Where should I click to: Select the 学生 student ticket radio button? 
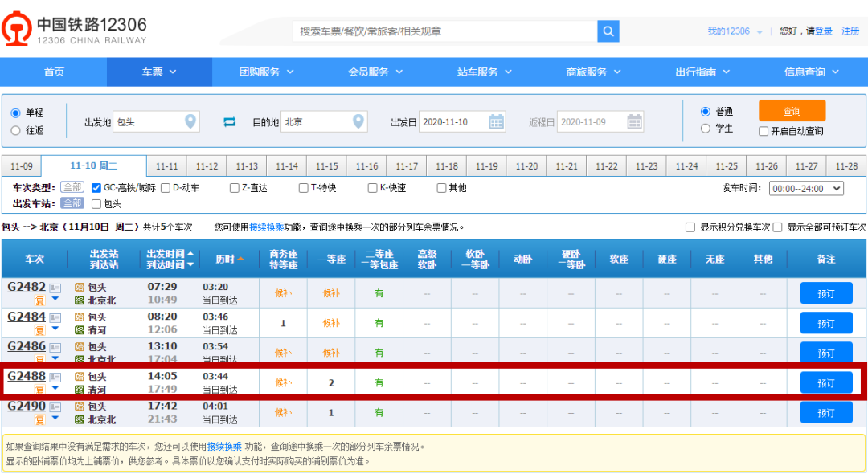click(x=706, y=129)
